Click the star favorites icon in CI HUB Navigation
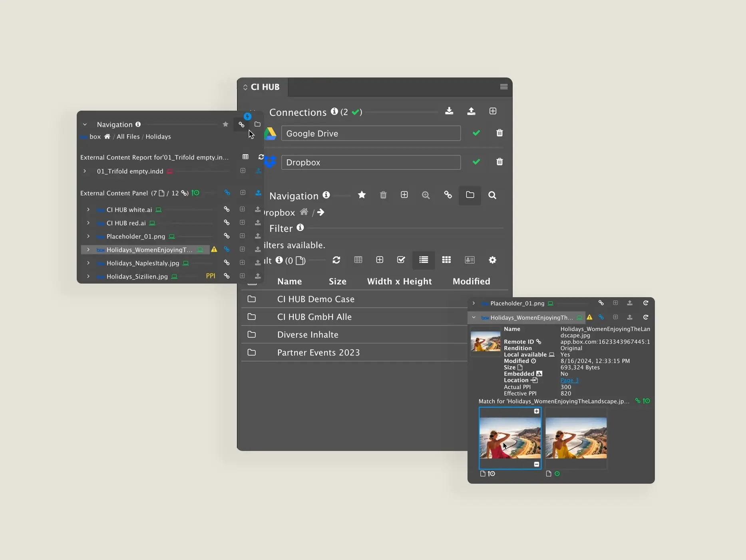Viewport: 746px width, 560px height. [x=362, y=195]
